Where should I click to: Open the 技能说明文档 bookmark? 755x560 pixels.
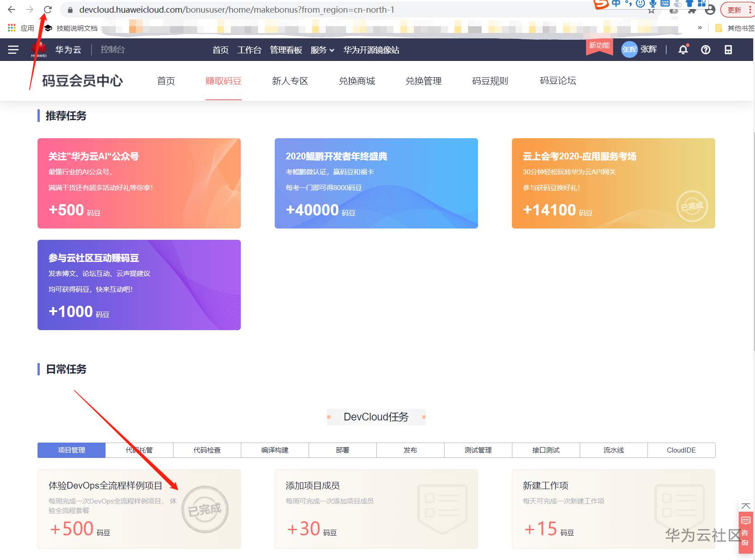71,28
